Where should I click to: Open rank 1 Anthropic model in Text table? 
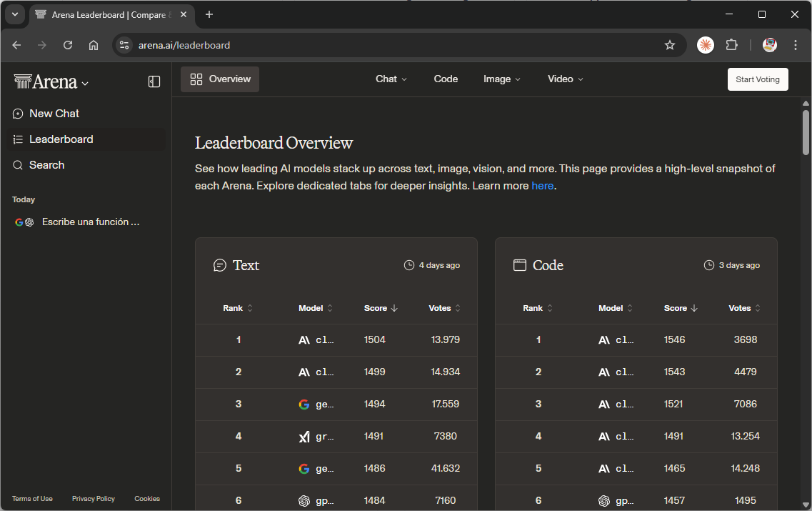tap(316, 340)
